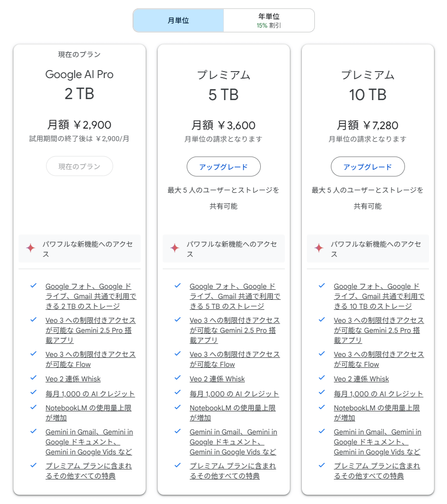Screen dimensions: 447x504
Task: Open 毎月 1,000 の AI クレジット link in 5 TB card
Action: 234,394
